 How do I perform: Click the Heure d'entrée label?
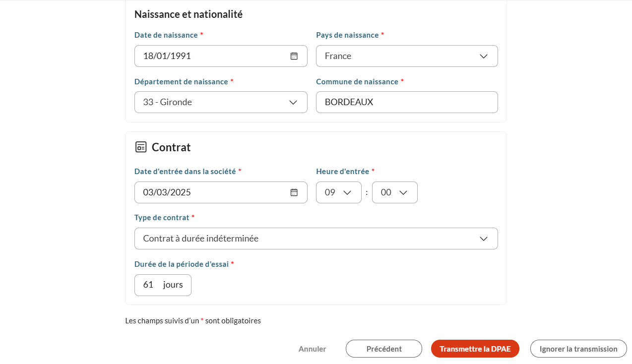click(x=342, y=171)
